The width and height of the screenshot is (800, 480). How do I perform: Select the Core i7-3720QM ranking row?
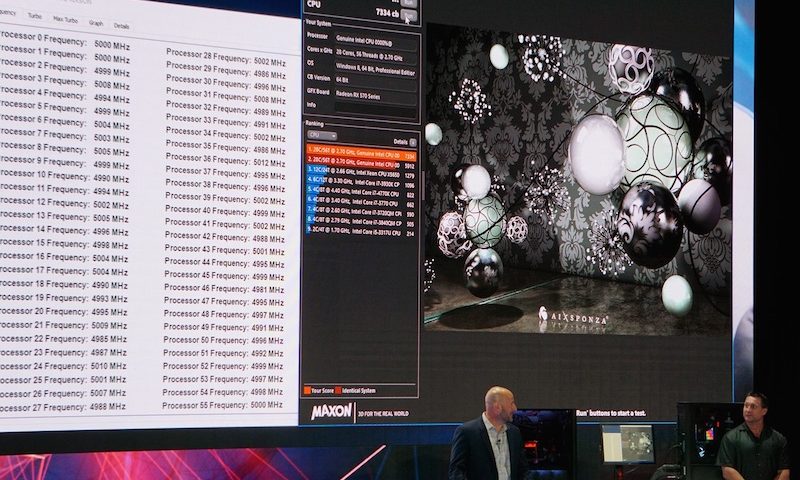point(361,213)
